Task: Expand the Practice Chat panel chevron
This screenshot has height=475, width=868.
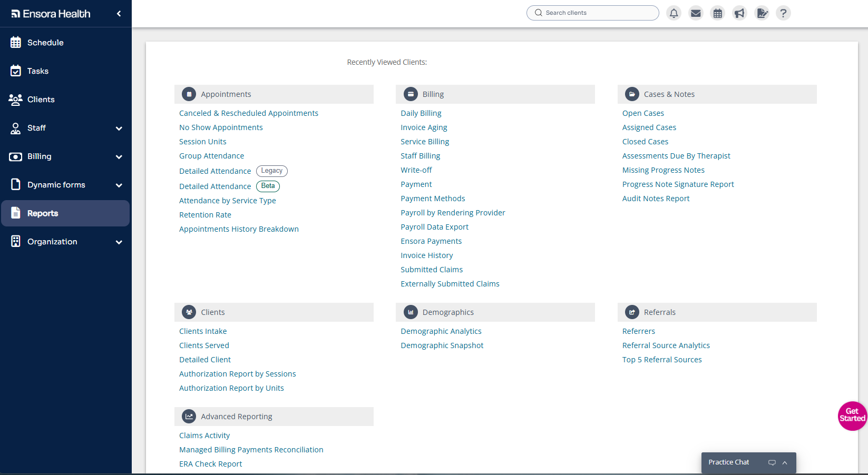Action: tap(785, 462)
